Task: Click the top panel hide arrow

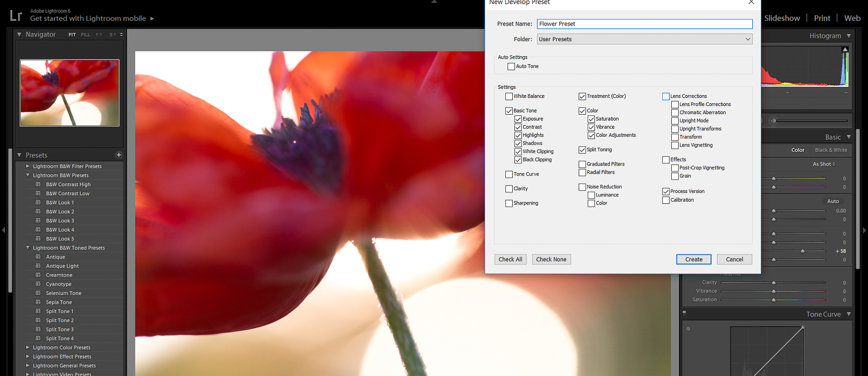Action: (434, 2)
